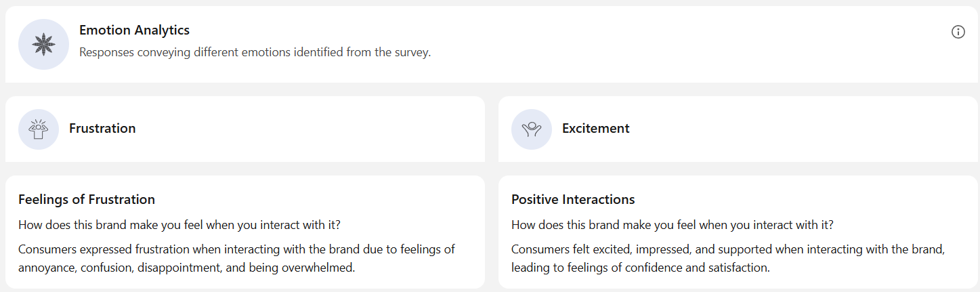This screenshot has width=980, height=292.
Task: Click the Frustration emotion icon
Action: point(39,129)
